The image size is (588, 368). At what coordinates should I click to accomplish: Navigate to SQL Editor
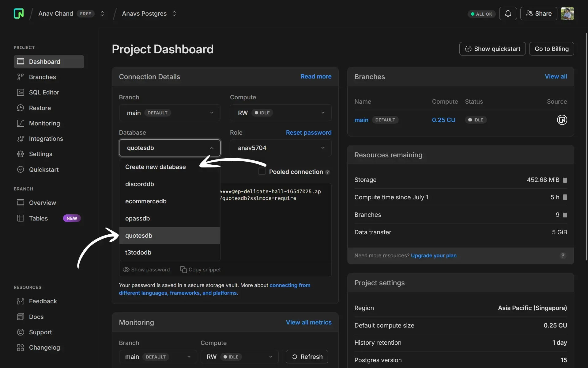tap(44, 92)
